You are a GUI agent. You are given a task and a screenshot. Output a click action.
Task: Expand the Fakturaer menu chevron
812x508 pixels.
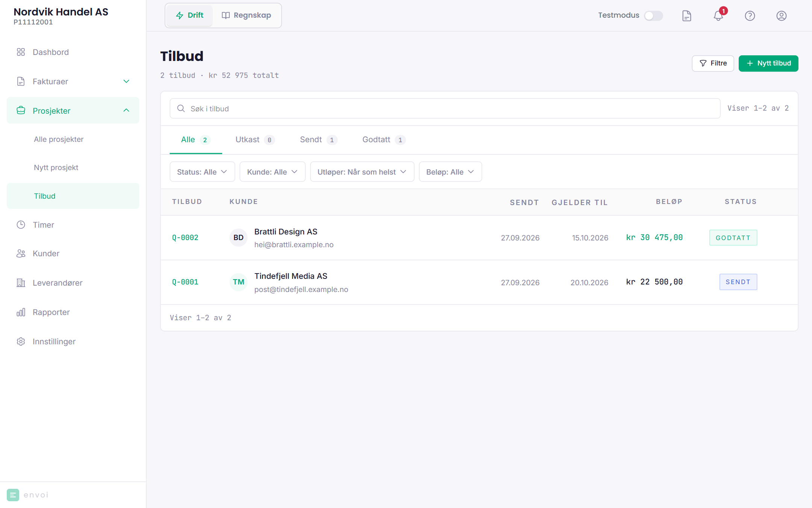[x=126, y=81]
